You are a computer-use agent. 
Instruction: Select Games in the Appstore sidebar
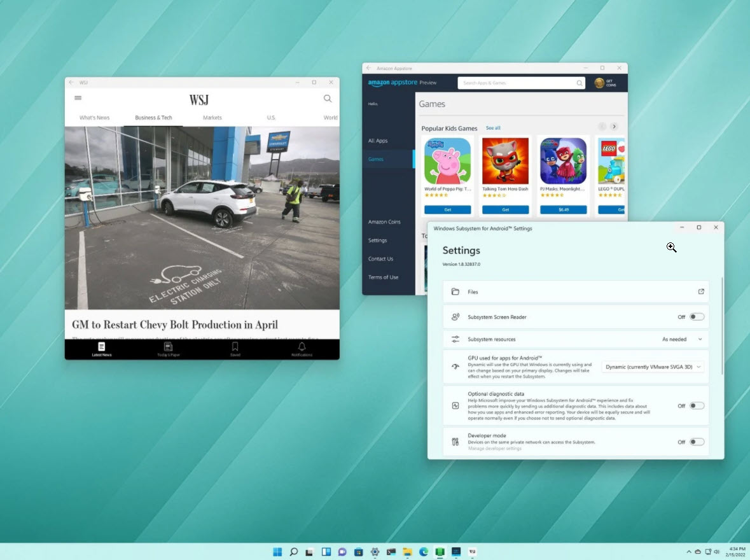point(377,159)
